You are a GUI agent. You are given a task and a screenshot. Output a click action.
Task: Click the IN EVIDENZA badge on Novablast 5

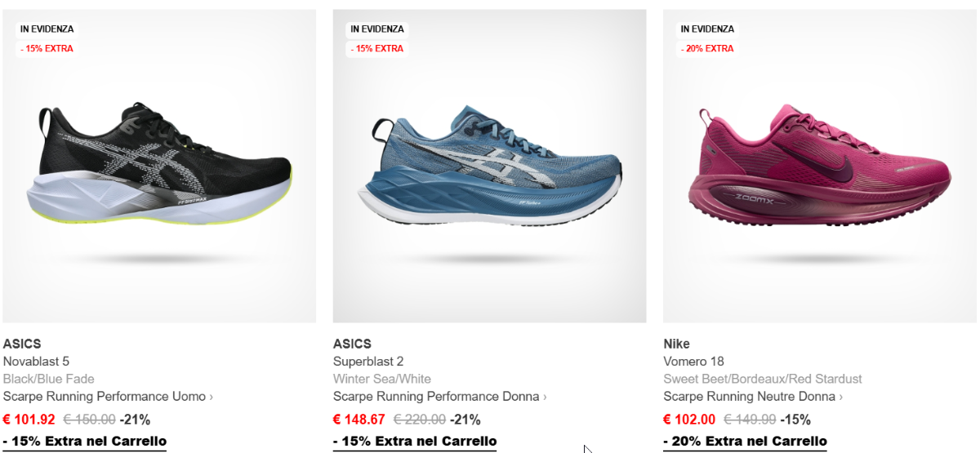pos(47,29)
